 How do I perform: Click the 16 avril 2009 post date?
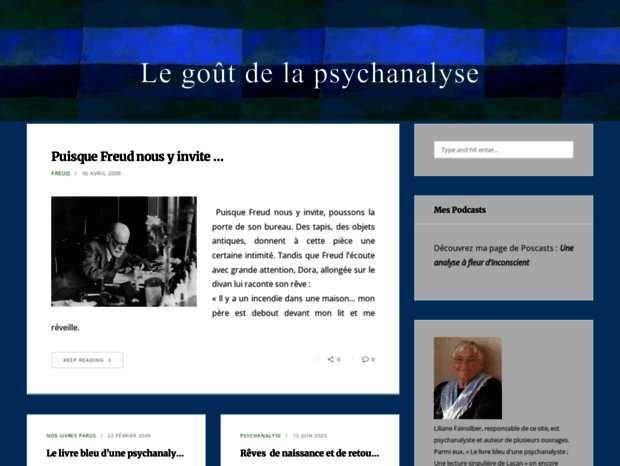101,173
